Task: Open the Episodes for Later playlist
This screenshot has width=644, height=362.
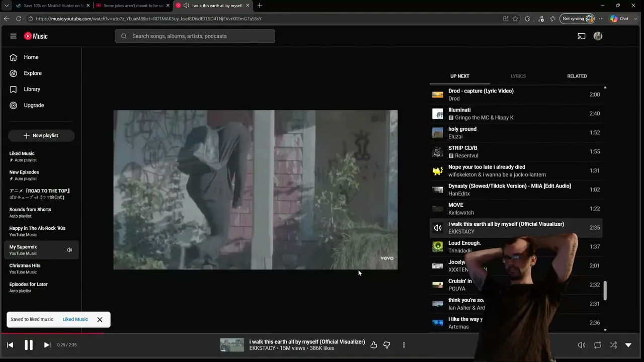Action: click(41, 287)
